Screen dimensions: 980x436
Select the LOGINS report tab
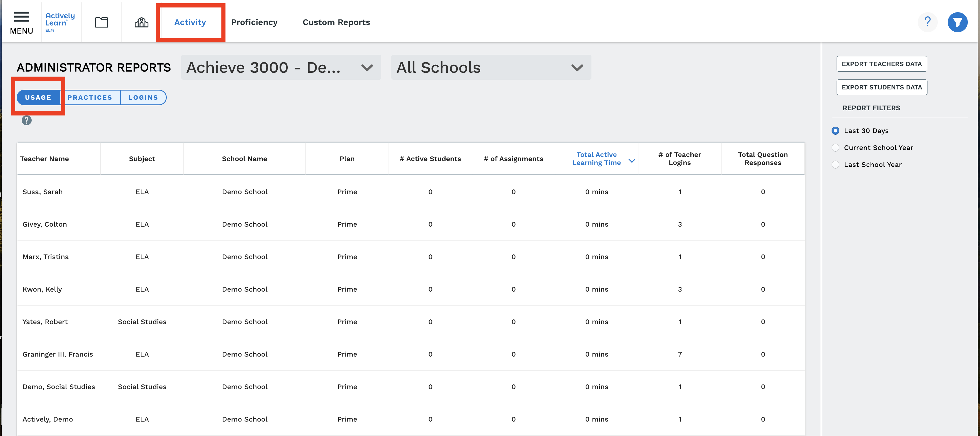click(143, 97)
